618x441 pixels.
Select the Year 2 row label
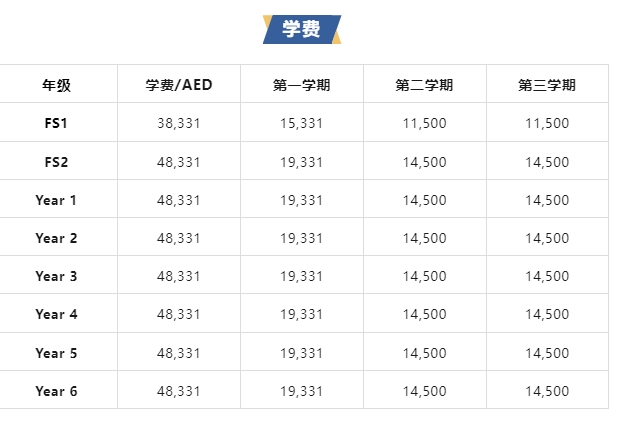tap(56, 238)
